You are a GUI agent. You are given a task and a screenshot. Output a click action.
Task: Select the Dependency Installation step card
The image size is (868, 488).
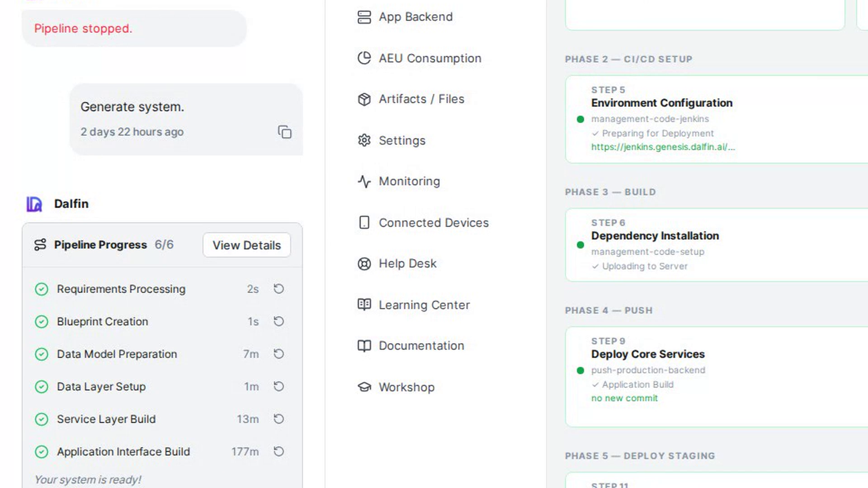(x=717, y=245)
